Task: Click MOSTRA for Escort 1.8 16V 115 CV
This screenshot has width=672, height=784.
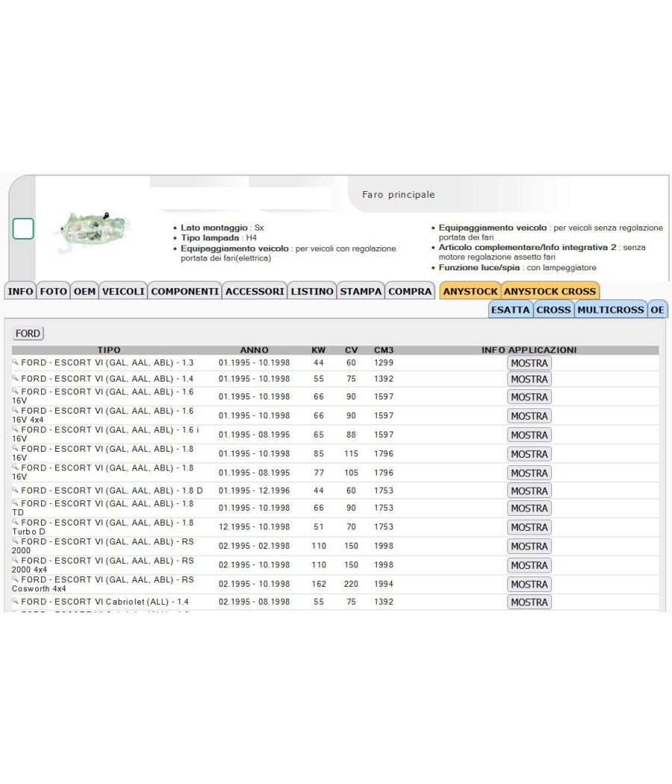Action: [529, 454]
